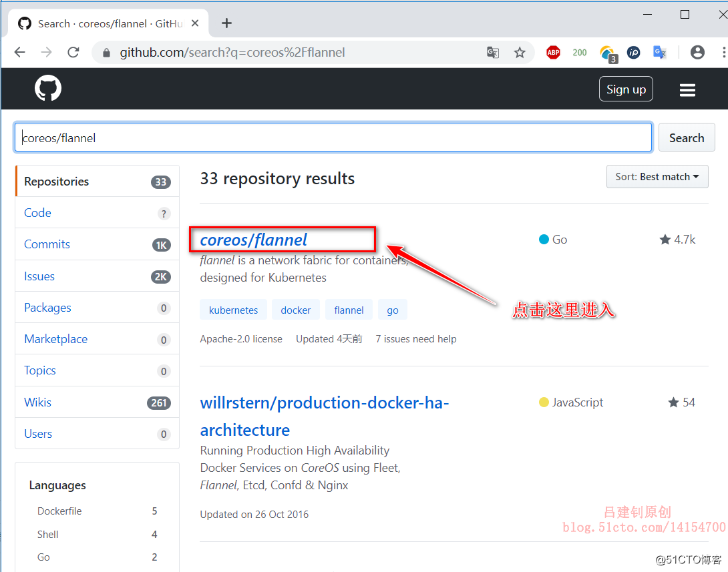Click the browser address bar URL
The height and width of the screenshot is (572, 728).
click(x=232, y=53)
